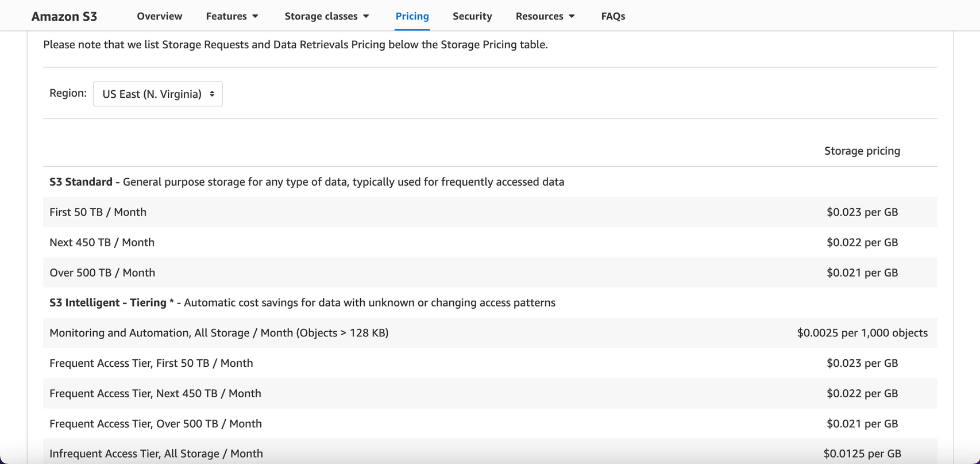Click the Frequent Access First 50 TB price $0.023
This screenshot has height=464, width=980.
point(862,363)
